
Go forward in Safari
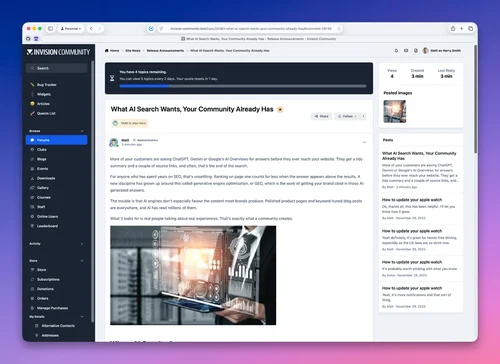point(99,29)
